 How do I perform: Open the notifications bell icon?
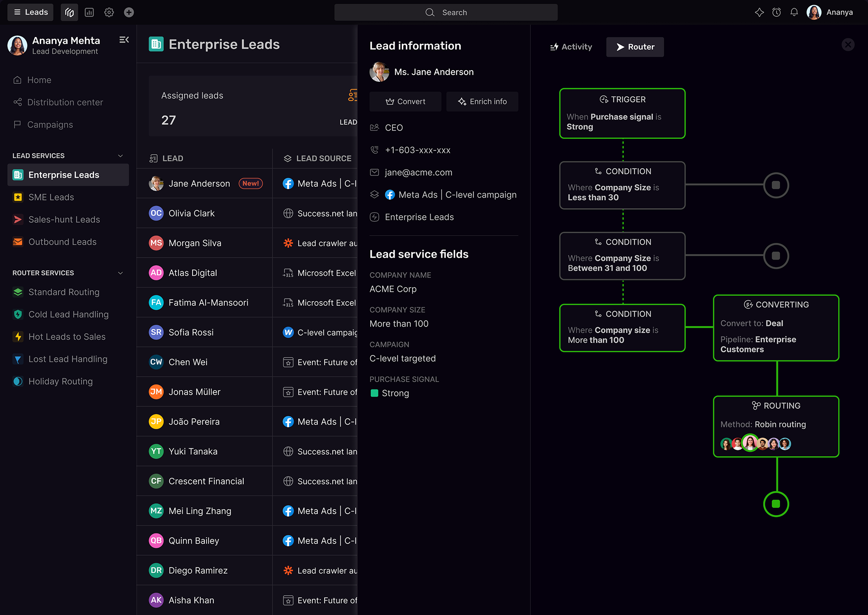tap(794, 12)
